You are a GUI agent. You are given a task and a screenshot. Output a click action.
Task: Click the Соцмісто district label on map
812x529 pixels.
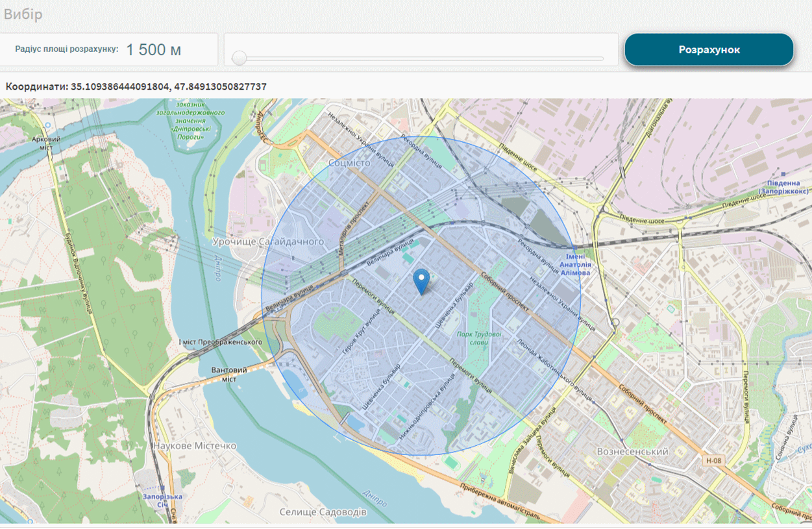pos(349,162)
